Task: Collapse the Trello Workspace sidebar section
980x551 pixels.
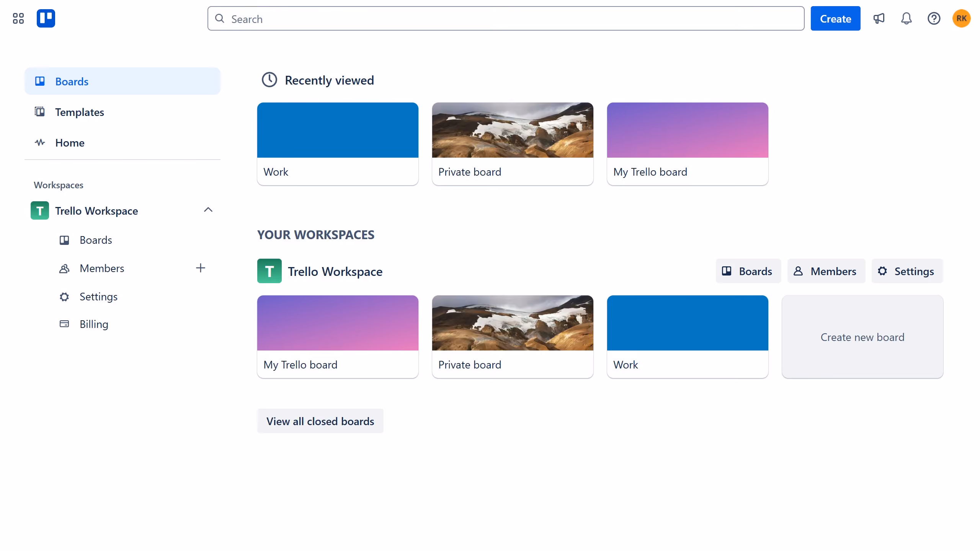Action: (x=208, y=210)
